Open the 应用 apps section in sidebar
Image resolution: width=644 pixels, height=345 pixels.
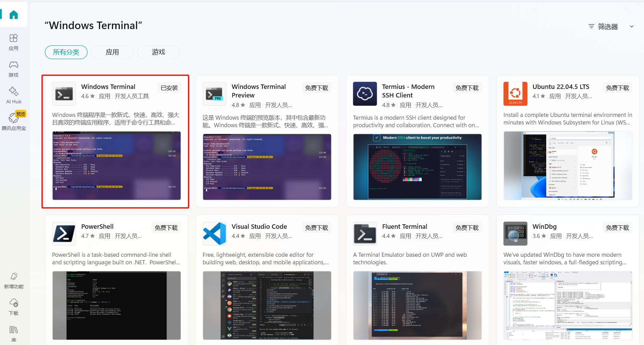tap(14, 42)
